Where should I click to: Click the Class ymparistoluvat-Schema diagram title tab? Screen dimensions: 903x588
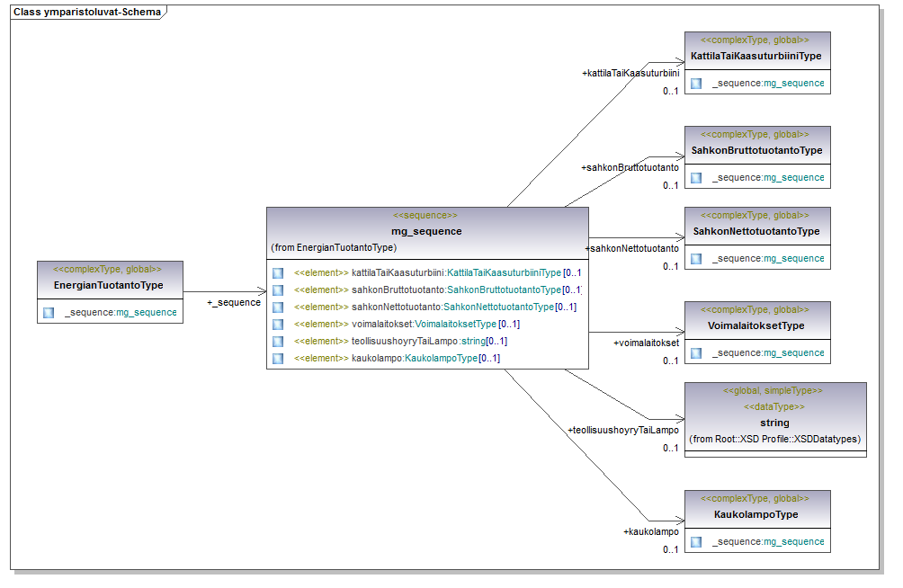click(x=86, y=12)
